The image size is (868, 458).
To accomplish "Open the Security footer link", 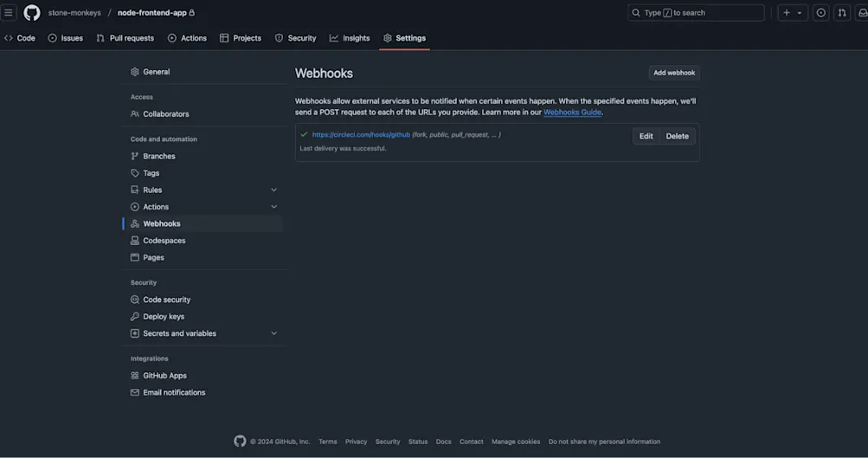I will [x=388, y=442].
